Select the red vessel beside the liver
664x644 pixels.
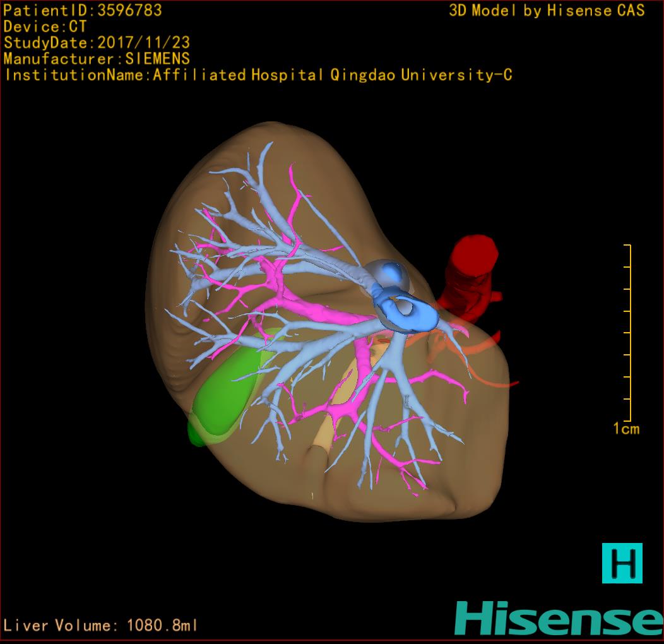[471, 271]
